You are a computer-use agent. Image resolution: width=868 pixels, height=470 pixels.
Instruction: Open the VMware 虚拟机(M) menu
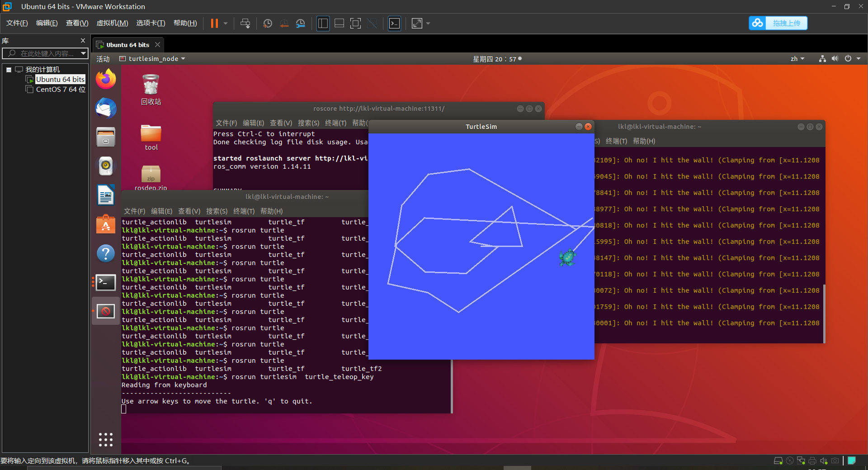pos(112,23)
